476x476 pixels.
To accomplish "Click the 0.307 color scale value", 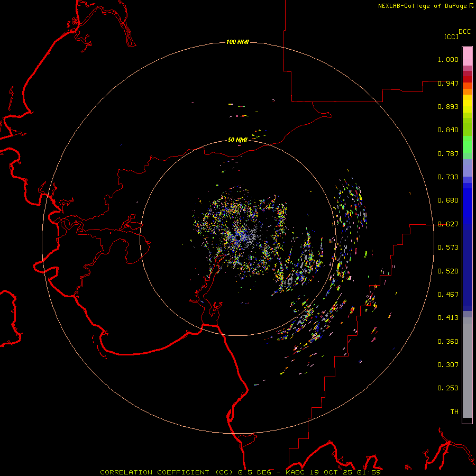I will [x=448, y=365].
